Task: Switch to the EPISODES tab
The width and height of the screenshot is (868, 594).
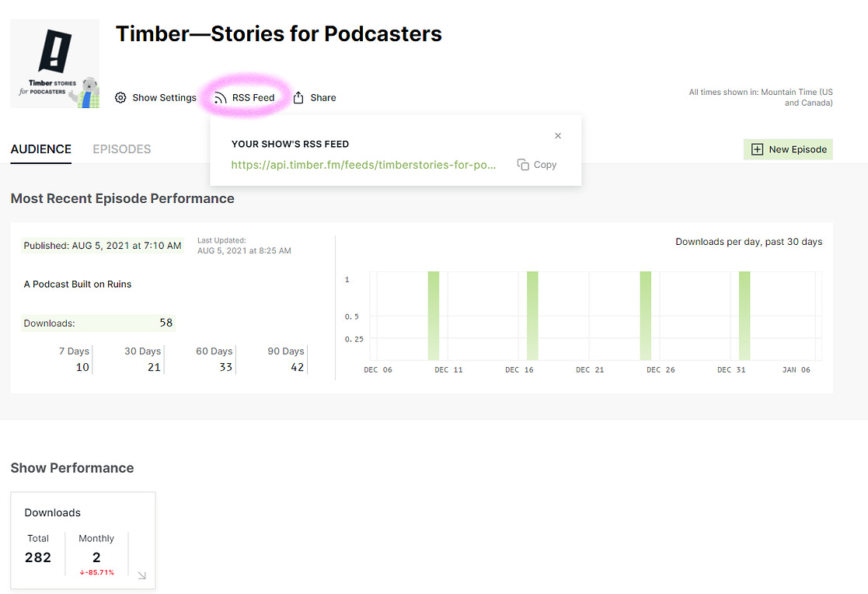Action: (122, 149)
